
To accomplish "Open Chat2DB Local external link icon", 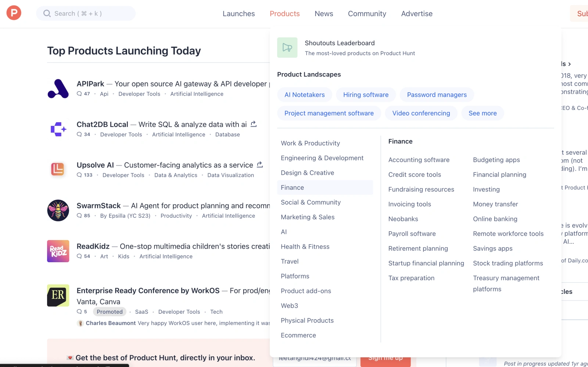I will (254, 124).
